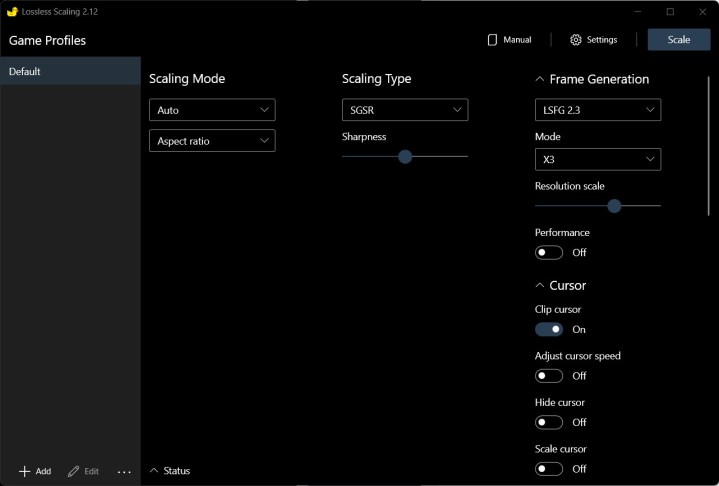Click the pencil Edit profile icon

[x=73, y=471]
